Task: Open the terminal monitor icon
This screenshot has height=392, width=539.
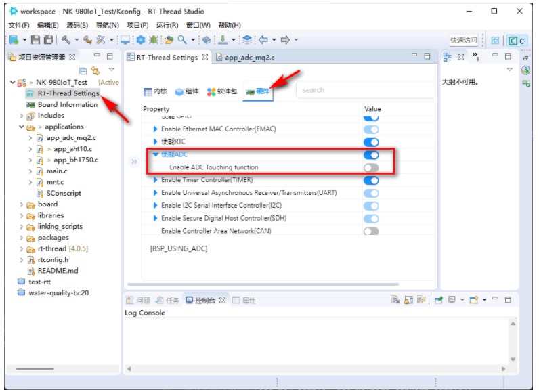Action: point(125,40)
